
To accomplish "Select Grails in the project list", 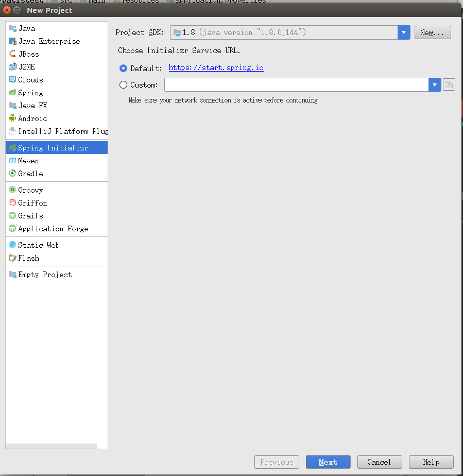I will (x=31, y=216).
